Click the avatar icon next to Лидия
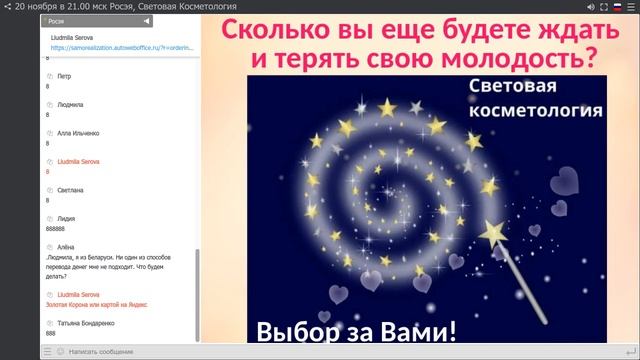 pos(50,219)
